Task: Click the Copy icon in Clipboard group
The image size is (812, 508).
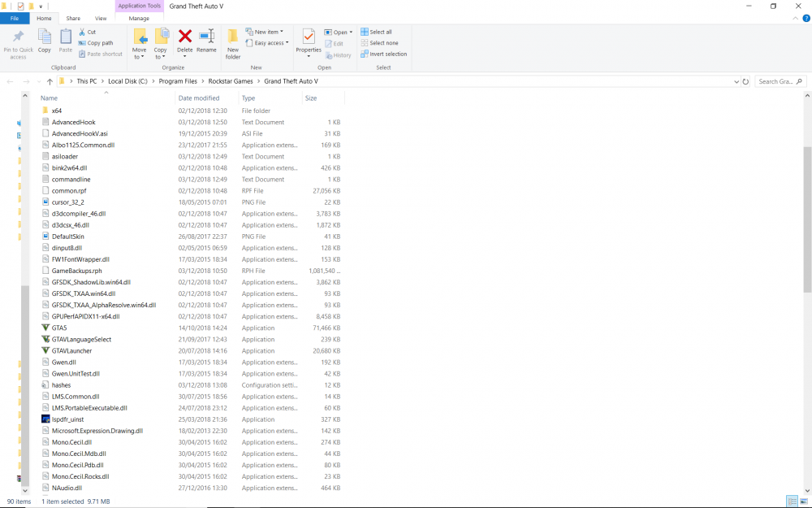Action: click(44, 41)
